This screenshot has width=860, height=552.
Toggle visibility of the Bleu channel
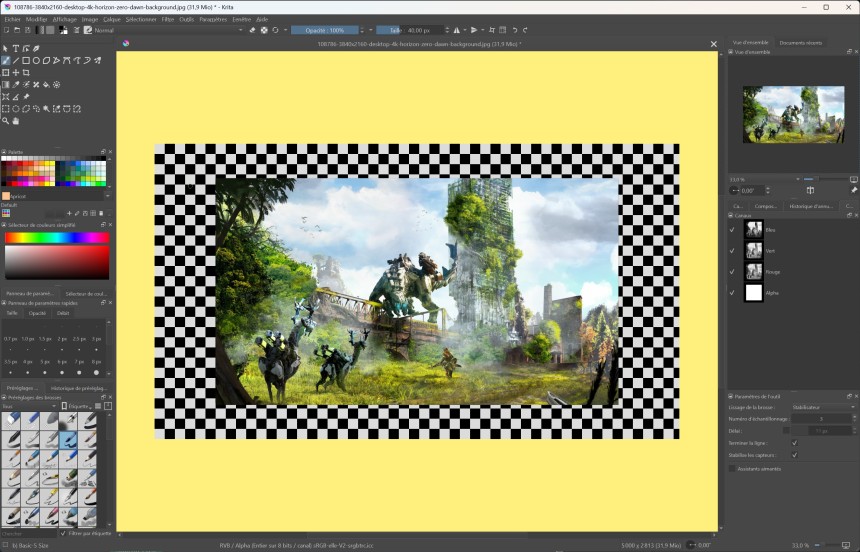pos(732,229)
